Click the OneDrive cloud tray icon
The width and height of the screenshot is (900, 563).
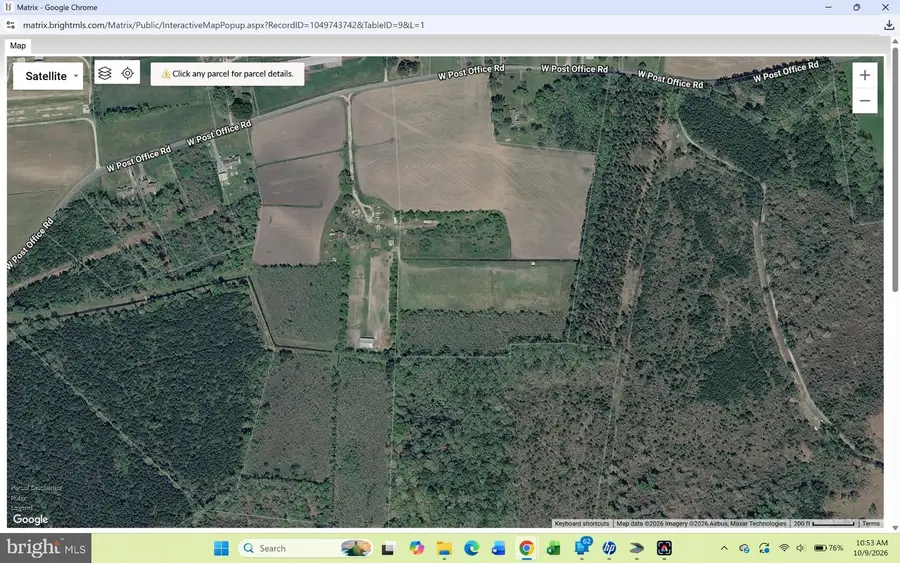tap(744, 548)
